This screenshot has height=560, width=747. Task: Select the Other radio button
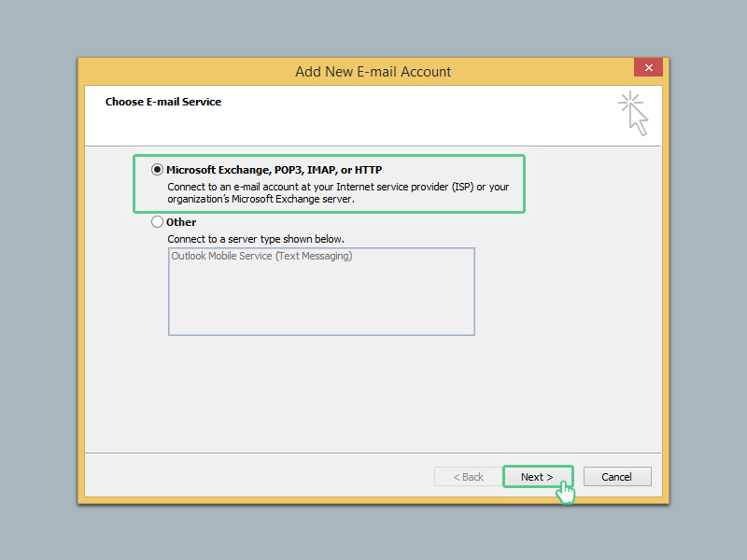(157, 222)
